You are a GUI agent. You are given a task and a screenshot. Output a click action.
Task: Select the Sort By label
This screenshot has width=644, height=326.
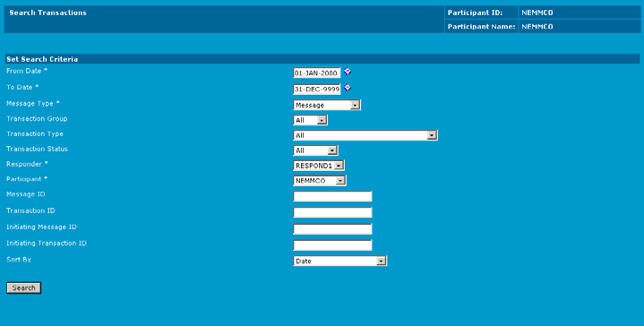19,260
